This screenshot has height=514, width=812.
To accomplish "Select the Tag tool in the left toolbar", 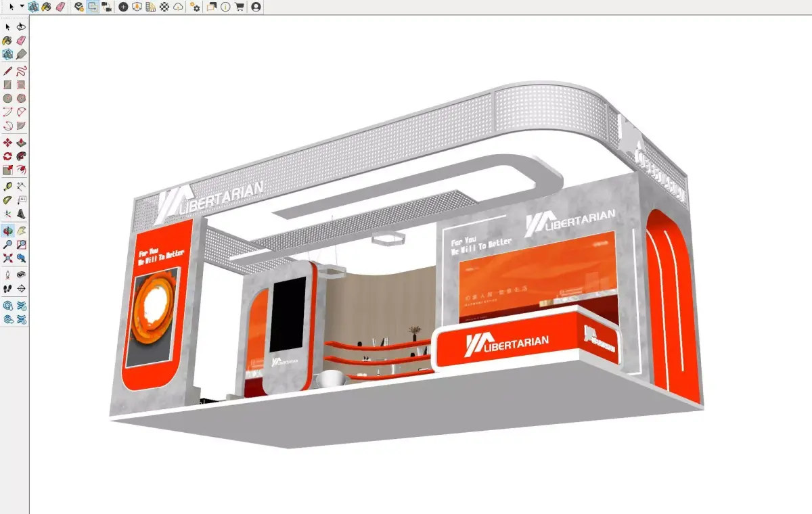I will click(22, 53).
